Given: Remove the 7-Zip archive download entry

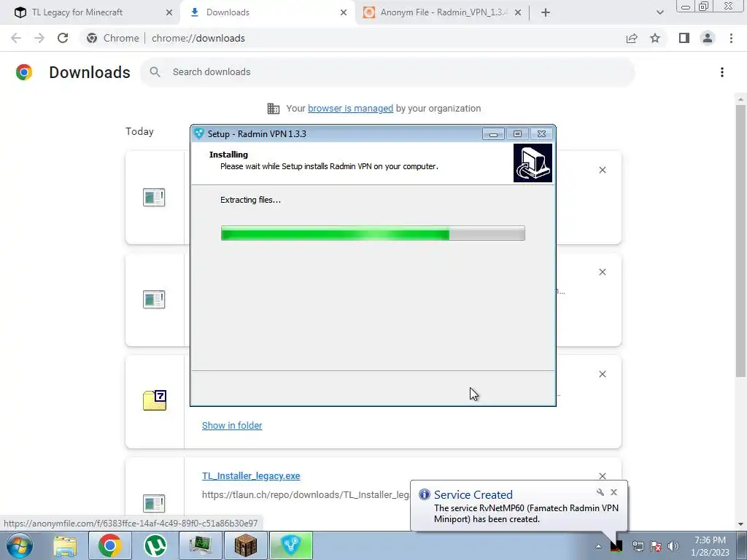Looking at the screenshot, I should coord(602,374).
